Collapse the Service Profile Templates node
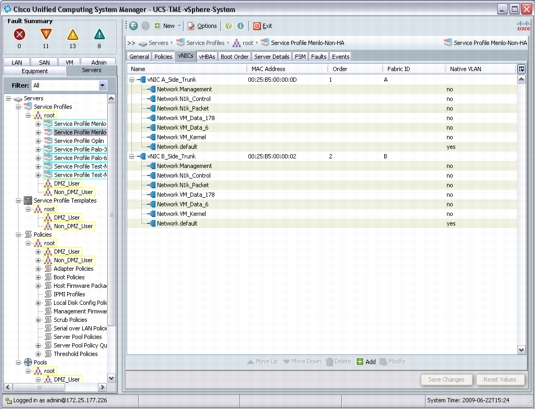The height and width of the screenshot is (410, 536). (x=18, y=201)
